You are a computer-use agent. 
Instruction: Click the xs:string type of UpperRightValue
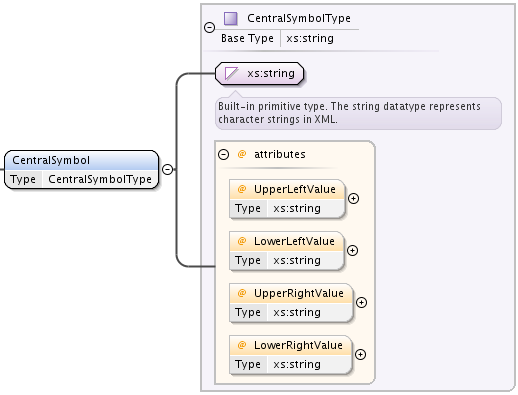coord(297,313)
